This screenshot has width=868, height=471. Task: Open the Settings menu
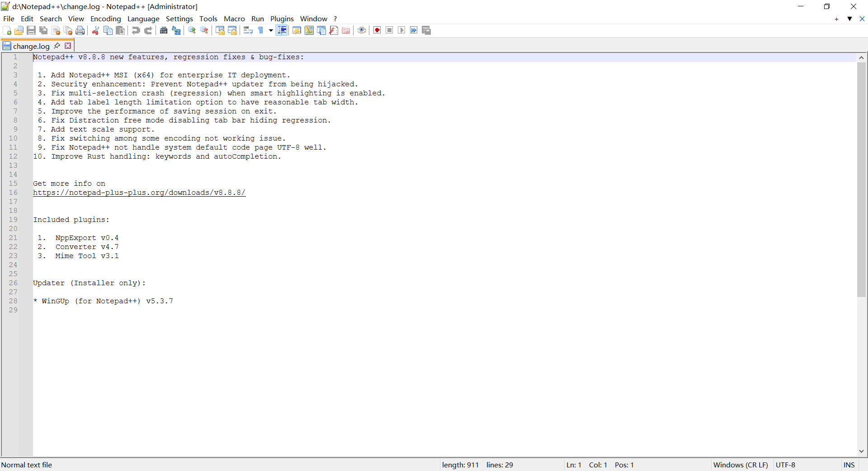179,19
